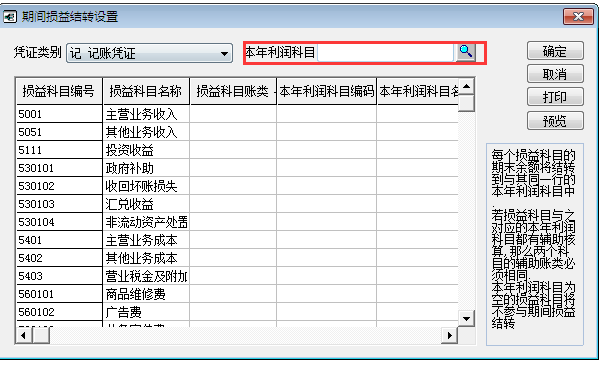Select row 5001 主营业务收入
Image resolution: width=602 pixels, height=366 pixels.
(x=237, y=114)
